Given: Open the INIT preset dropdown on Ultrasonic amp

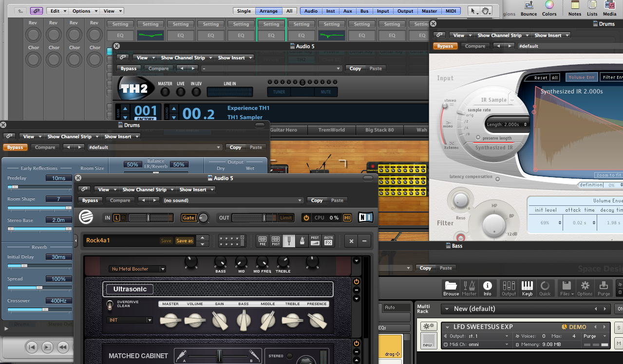Looking at the screenshot, I should pyautogui.click(x=130, y=320).
